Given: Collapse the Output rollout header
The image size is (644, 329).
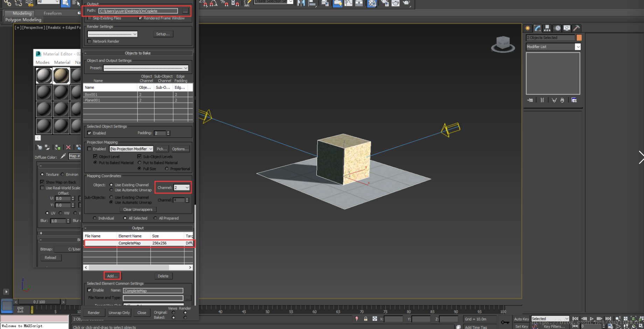Looking at the screenshot, I should coord(138,228).
